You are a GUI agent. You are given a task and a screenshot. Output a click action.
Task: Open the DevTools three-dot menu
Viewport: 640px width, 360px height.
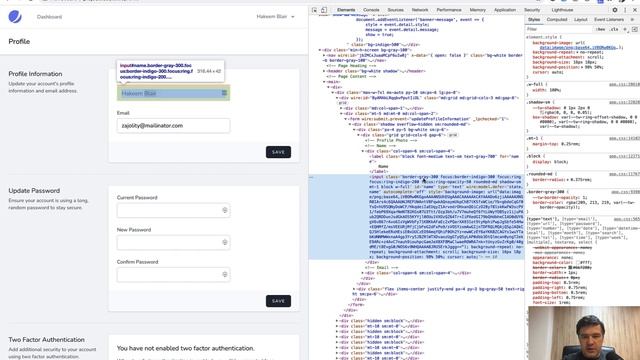point(625,10)
